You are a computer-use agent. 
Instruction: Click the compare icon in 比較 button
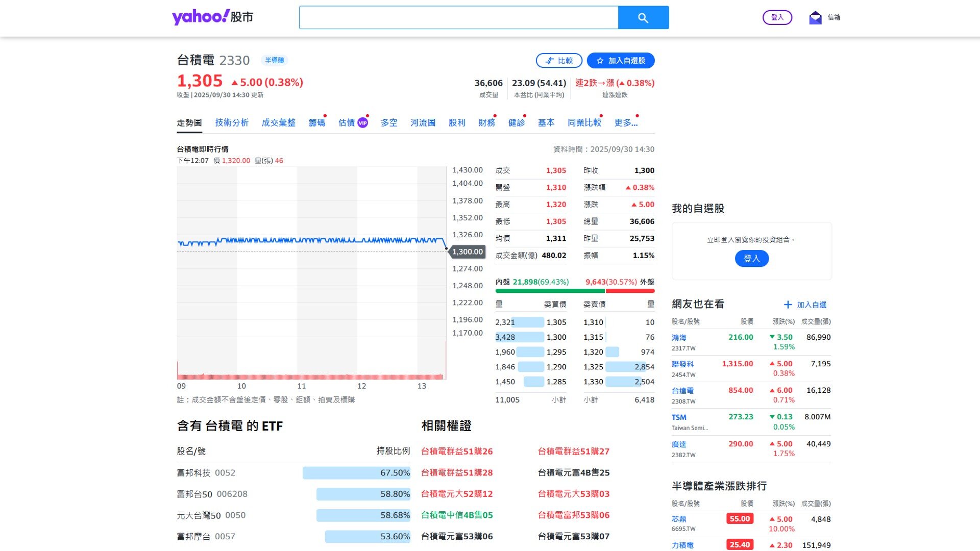point(550,61)
